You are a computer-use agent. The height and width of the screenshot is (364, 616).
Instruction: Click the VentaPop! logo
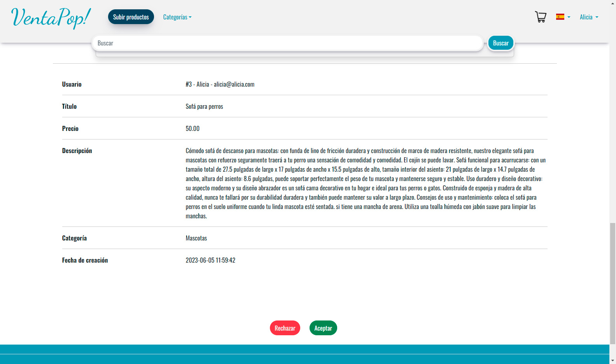point(51,18)
